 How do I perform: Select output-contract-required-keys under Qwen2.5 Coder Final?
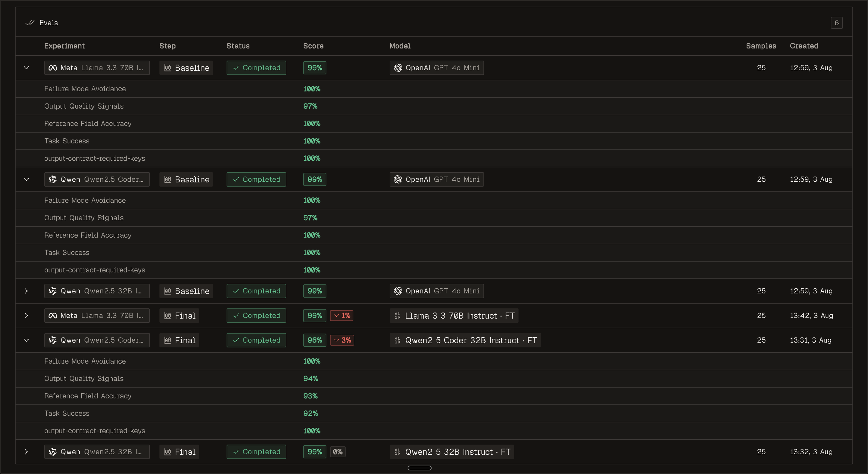point(95,431)
